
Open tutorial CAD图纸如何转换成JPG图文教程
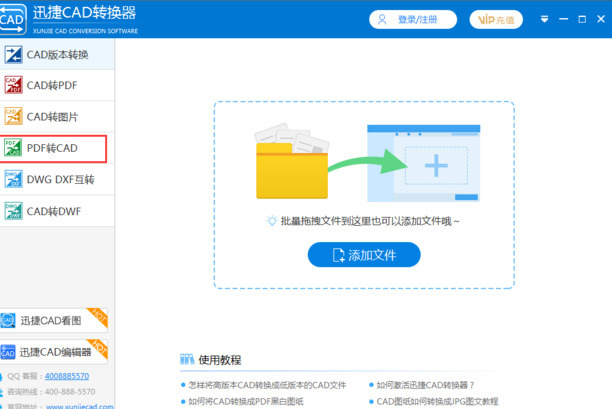pos(438,401)
